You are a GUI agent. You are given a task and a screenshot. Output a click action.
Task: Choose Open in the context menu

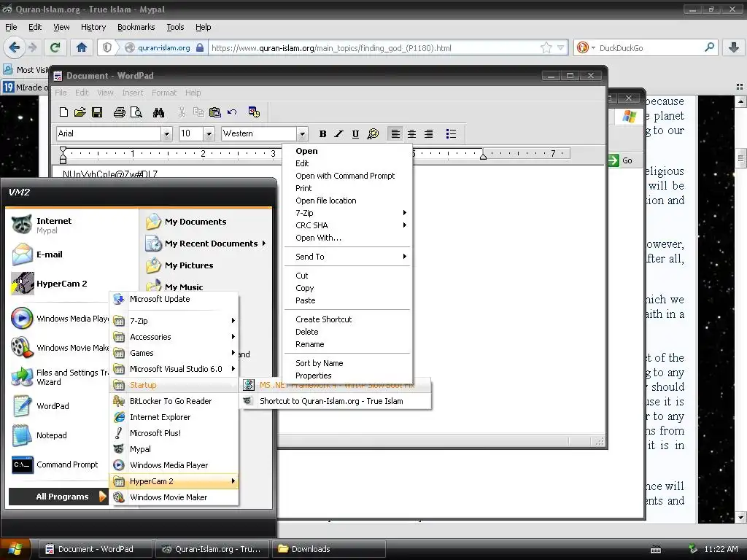(x=348, y=151)
